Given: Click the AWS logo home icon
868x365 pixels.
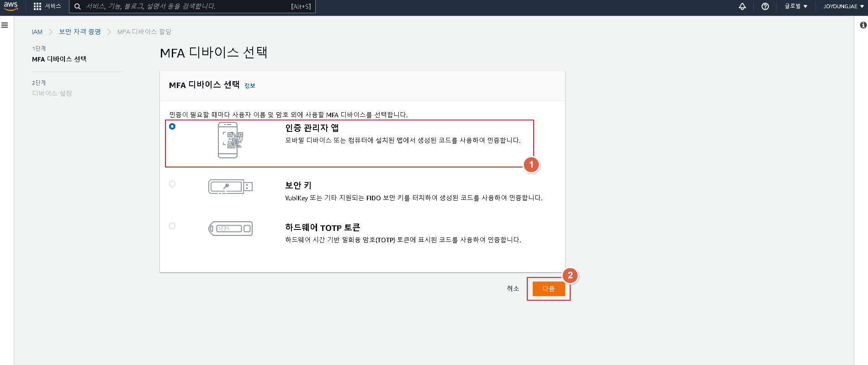Looking at the screenshot, I should pos(11,6).
